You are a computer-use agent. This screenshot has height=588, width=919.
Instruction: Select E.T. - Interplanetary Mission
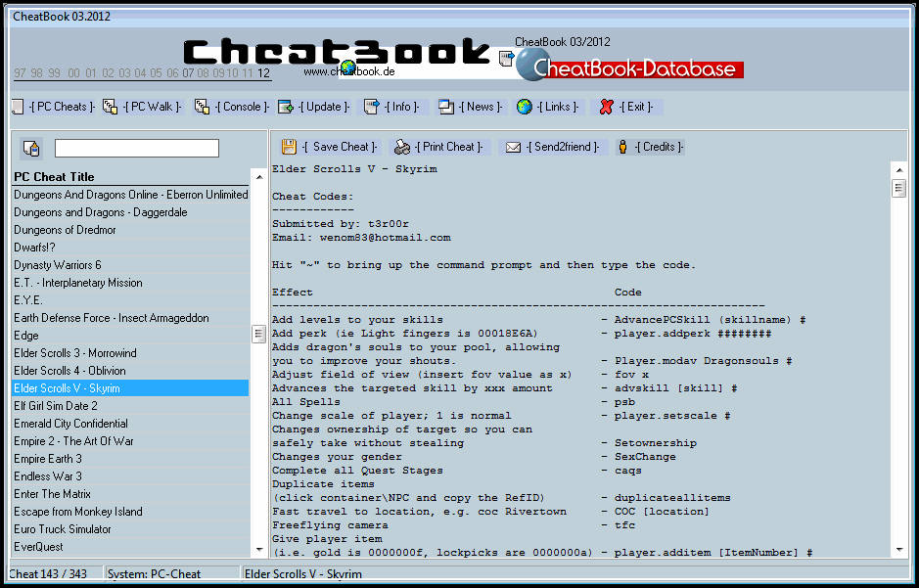point(131,283)
